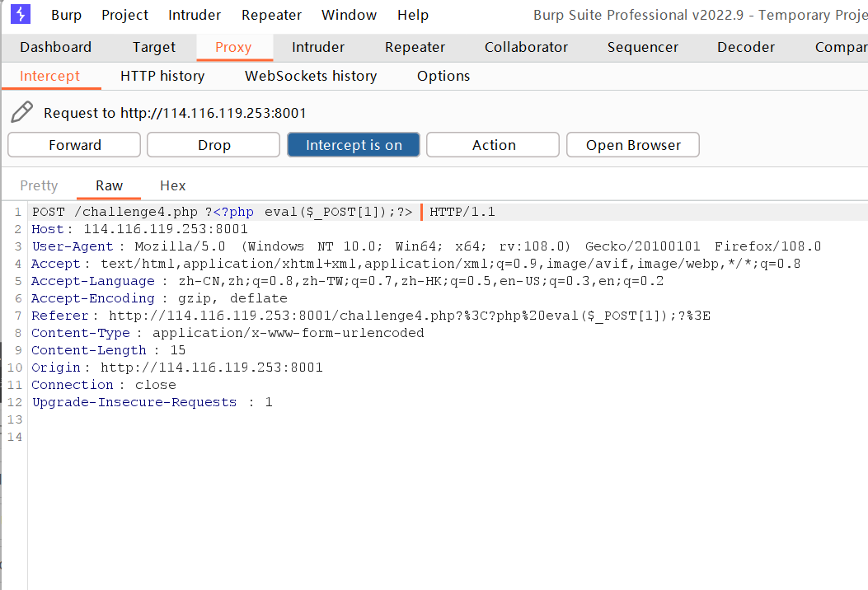
Task: Open the proxy Options sub-tab
Action: click(443, 76)
